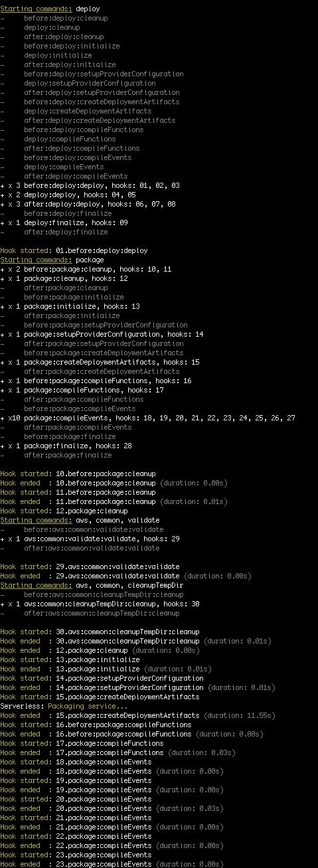Select the 'after:package:finalize' line
Screen dimensions: 318x868
tap(56, 455)
